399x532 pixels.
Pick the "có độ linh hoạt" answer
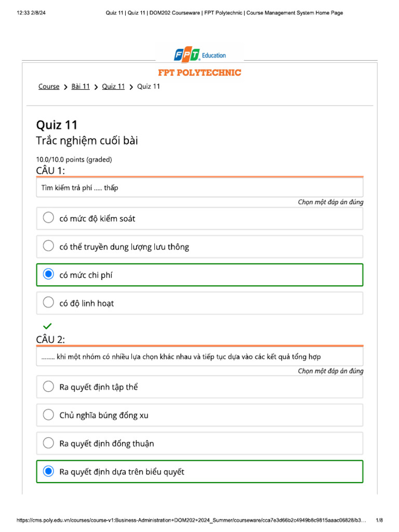click(48, 303)
